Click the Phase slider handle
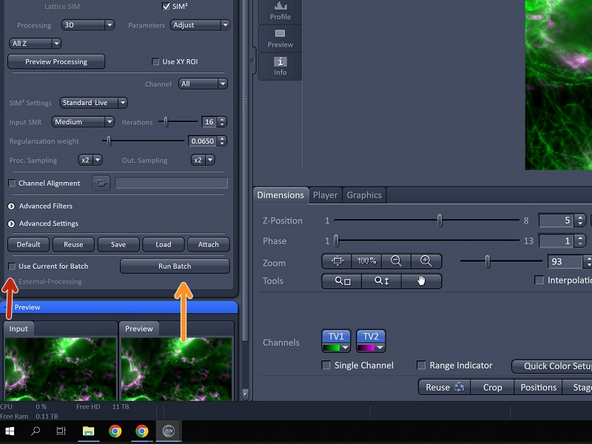Viewport: 592px width, 444px height. click(336, 240)
